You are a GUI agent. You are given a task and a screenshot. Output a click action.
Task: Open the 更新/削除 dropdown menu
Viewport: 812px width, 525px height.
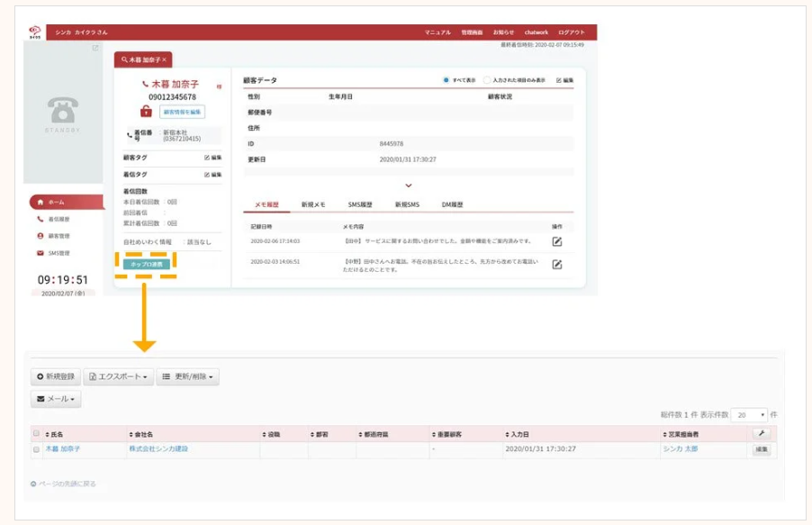tap(187, 376)
